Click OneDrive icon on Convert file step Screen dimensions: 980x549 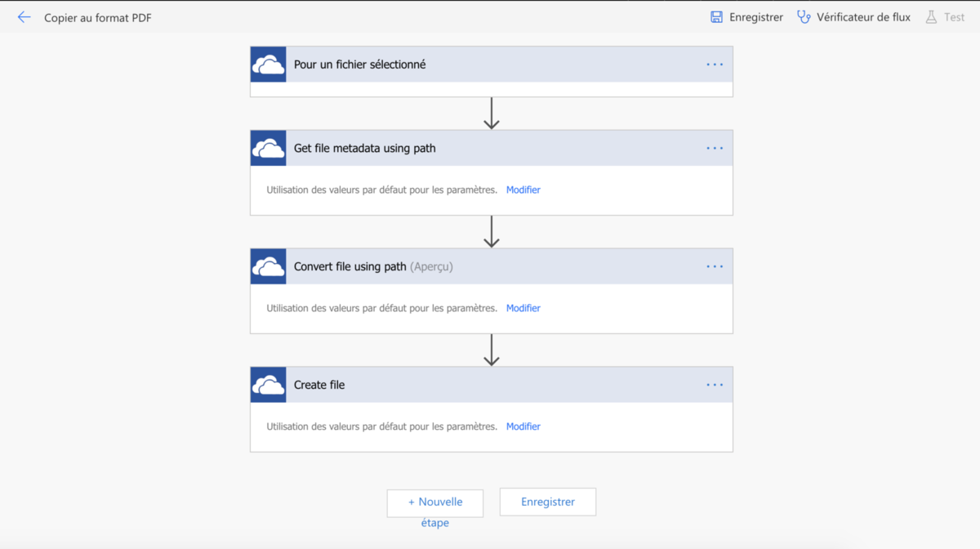click(268, 267)
